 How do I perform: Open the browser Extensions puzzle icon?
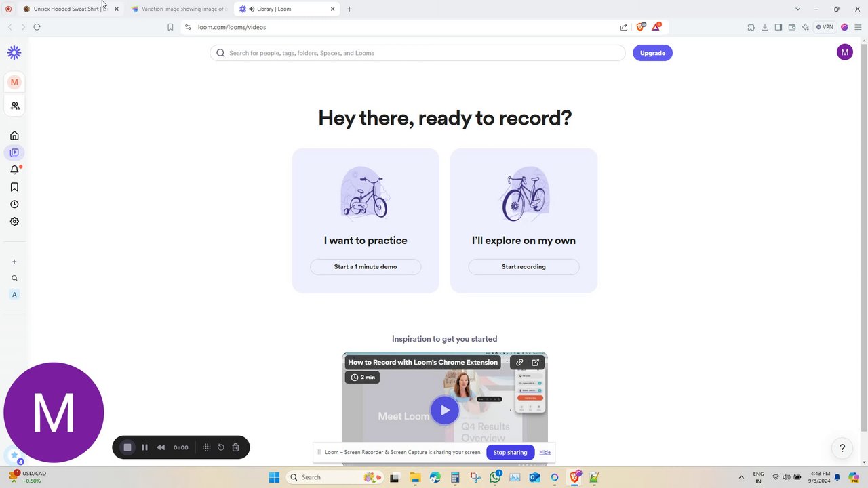point(751,27)
